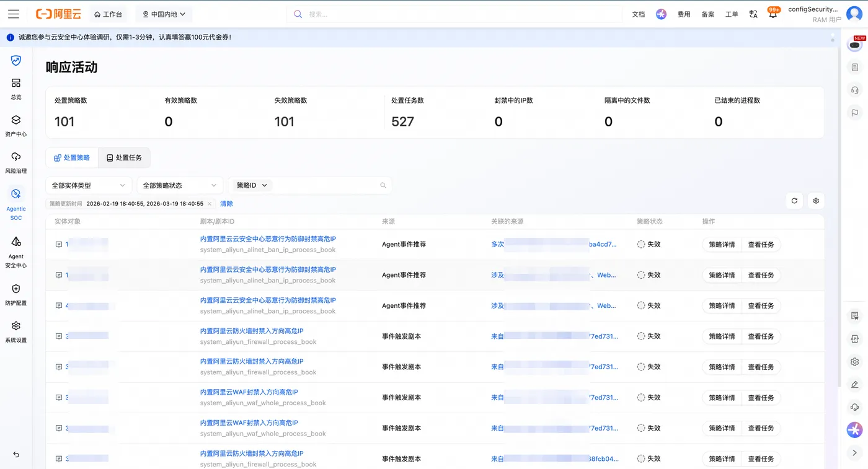The image size is (868, 469).
Task: Open the API icon in right sidebar
Action: [x=855, y=339]
